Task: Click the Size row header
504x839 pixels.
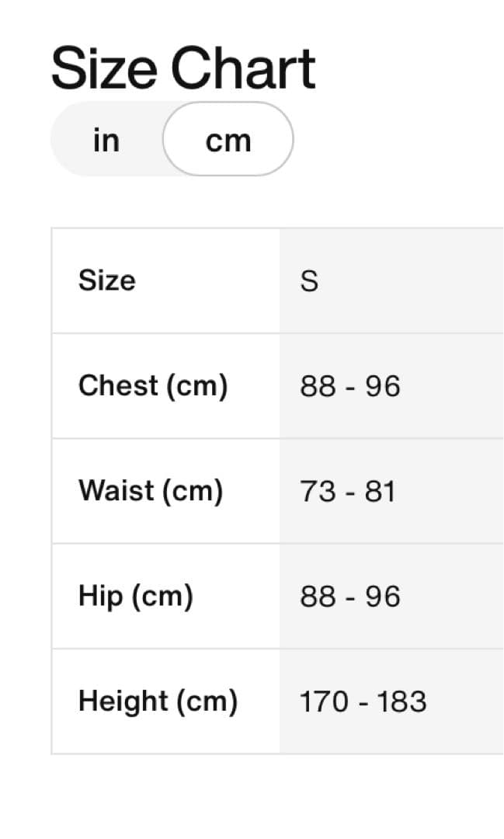Action: (x=106, y=280)
